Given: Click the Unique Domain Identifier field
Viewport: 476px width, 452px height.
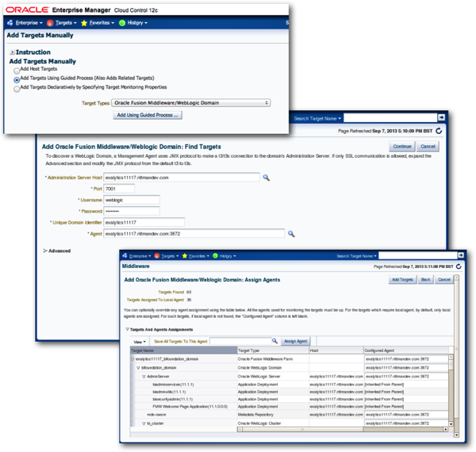Looking at the screenshot, I should [x=144, y=222].
